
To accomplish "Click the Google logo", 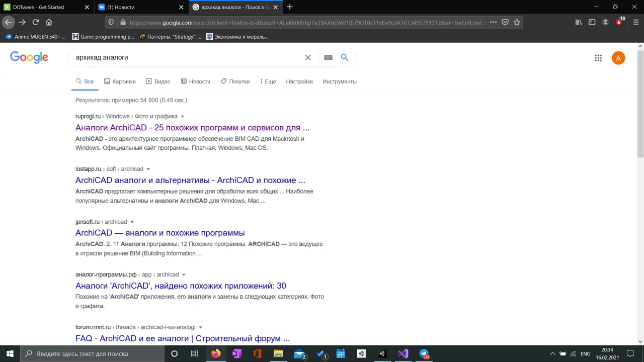I will [29, 57].
